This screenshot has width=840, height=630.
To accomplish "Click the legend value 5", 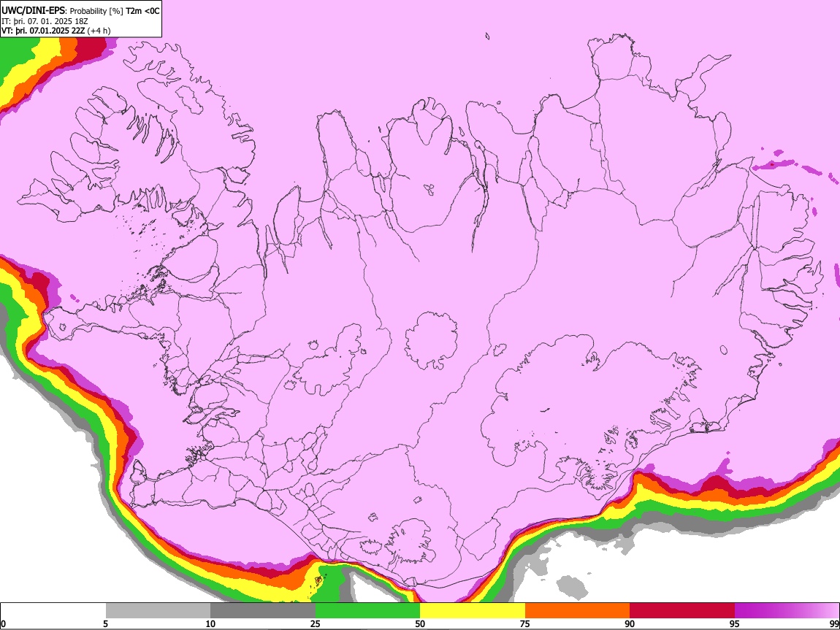I will (x=105, y=623).
